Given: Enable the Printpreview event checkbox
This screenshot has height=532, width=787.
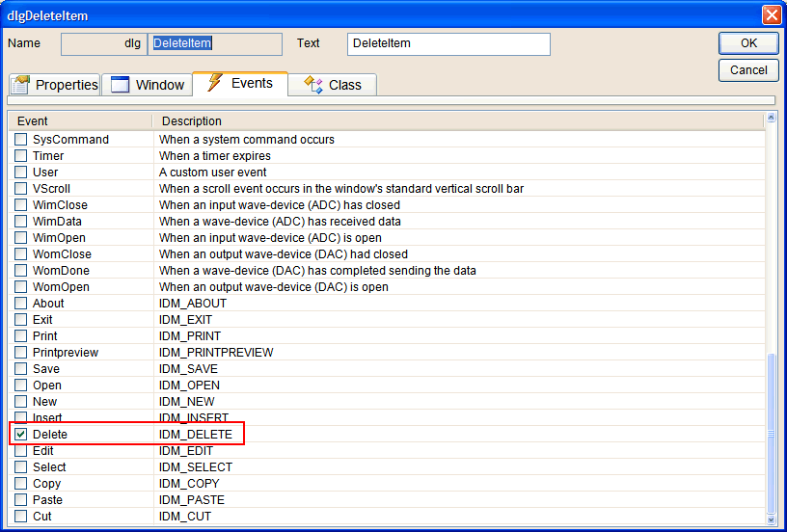Looking at the screenshot, I should (20, 353).
